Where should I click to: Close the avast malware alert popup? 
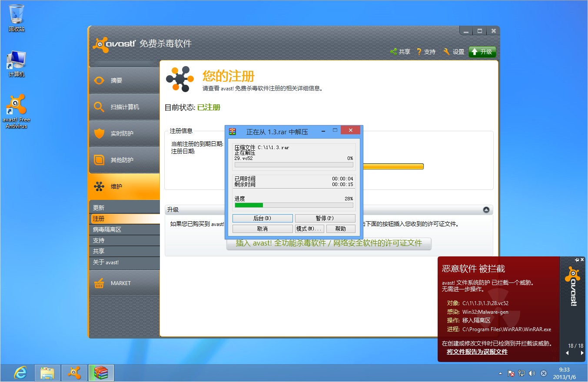[582, 260]
